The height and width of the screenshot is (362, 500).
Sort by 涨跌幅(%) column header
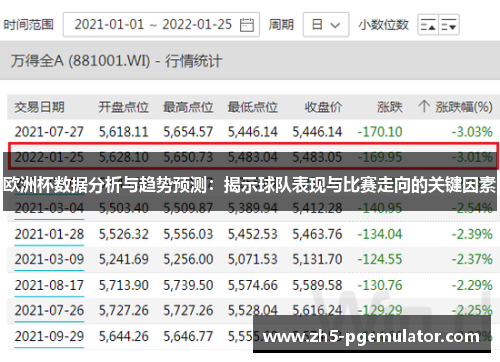click(x=464, y=107)
